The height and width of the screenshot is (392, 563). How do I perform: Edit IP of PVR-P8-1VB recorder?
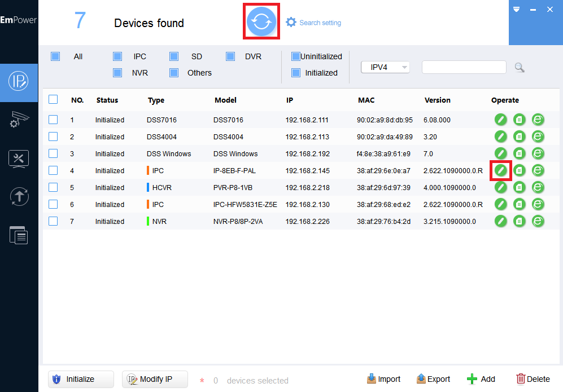coord(500,187)
